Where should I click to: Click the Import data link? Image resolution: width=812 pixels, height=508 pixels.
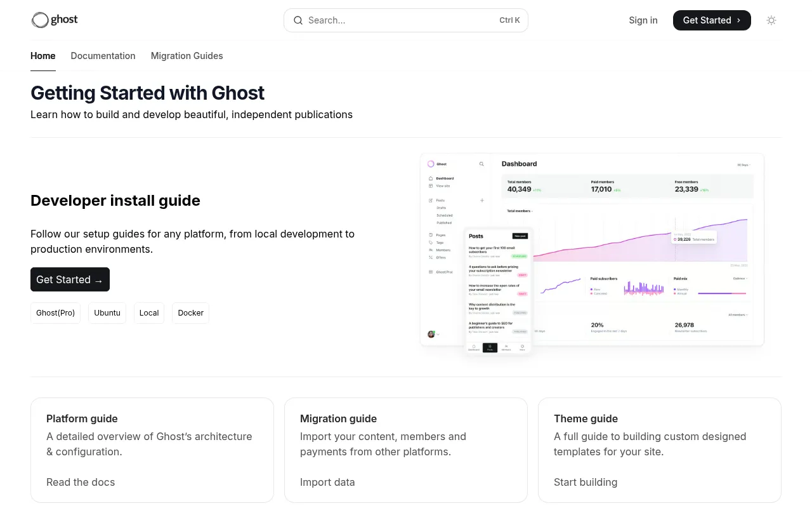click(327, 482)
